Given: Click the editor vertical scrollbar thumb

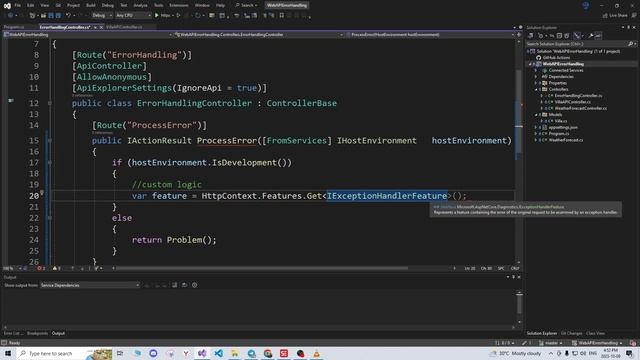Looking at the screenshot, I should click(x=519, y=112).
